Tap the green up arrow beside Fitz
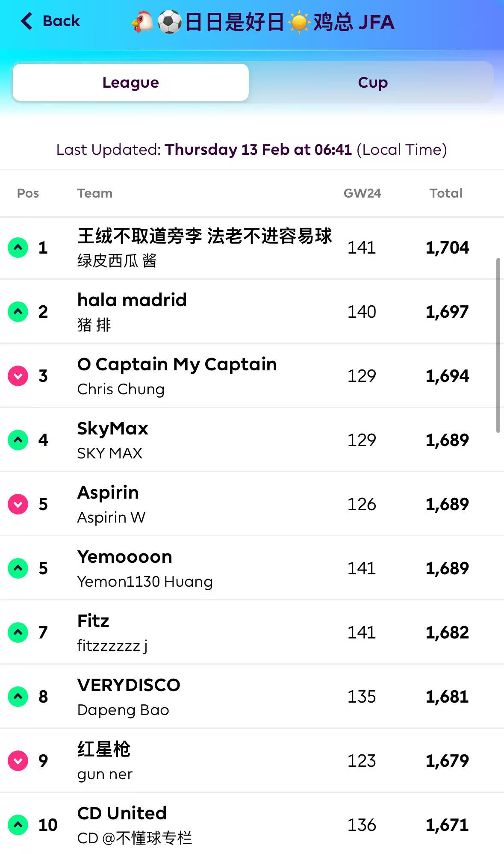 pyautogui.click(x=18, y=632)
